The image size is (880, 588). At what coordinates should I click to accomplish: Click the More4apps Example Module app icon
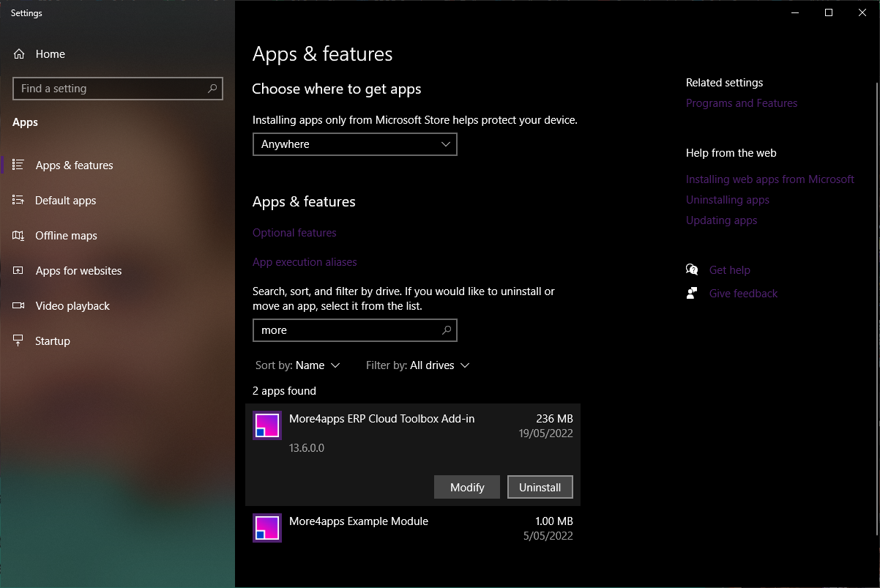point(267,528)
